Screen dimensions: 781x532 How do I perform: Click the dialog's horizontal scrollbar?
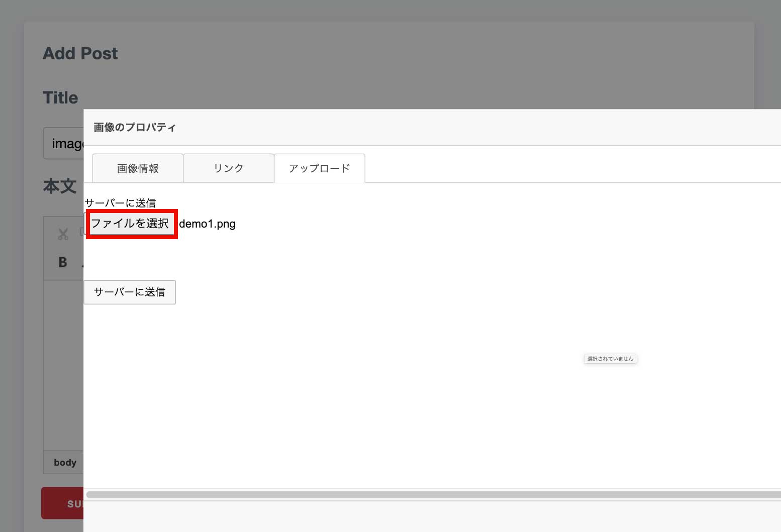coord(432,495)
